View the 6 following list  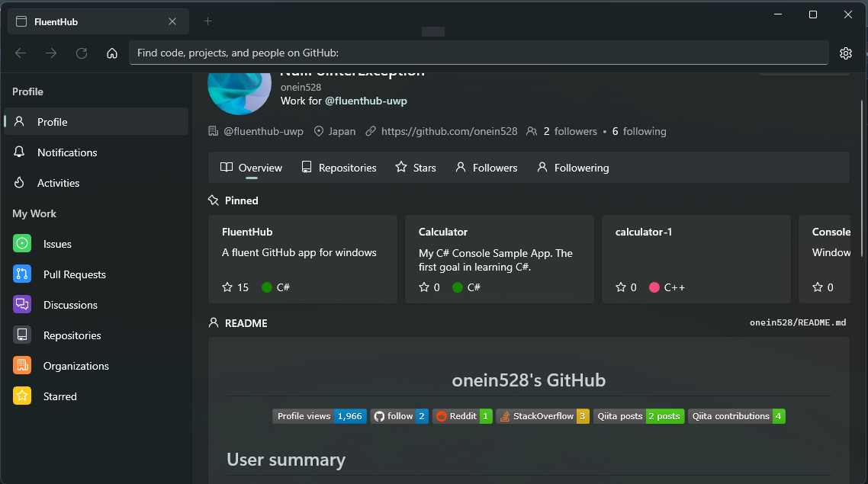coord(638,131)
